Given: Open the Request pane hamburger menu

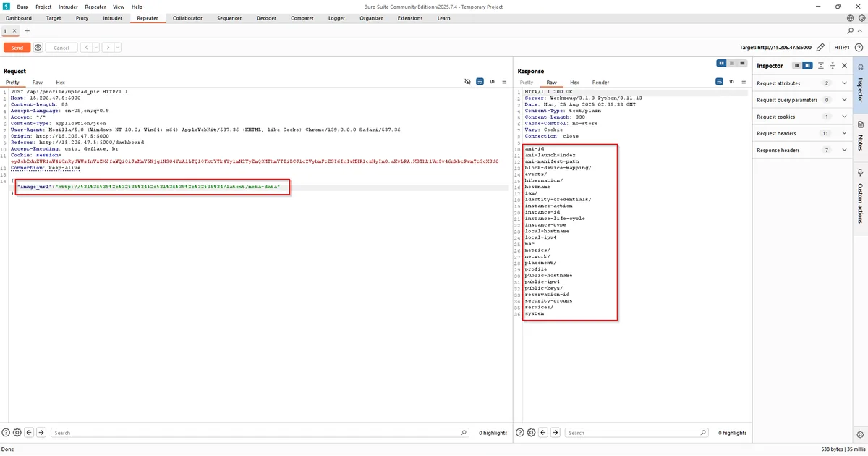Looking at the screenshot, I should point(503,83).
